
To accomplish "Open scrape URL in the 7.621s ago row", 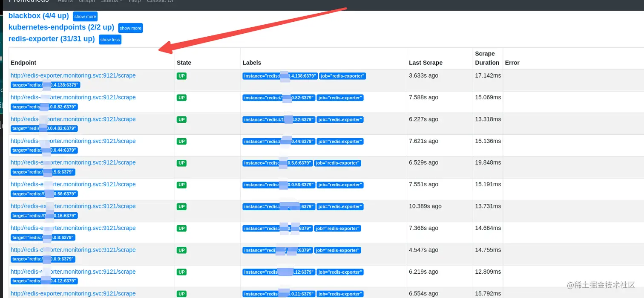I will tap(73, 141).
